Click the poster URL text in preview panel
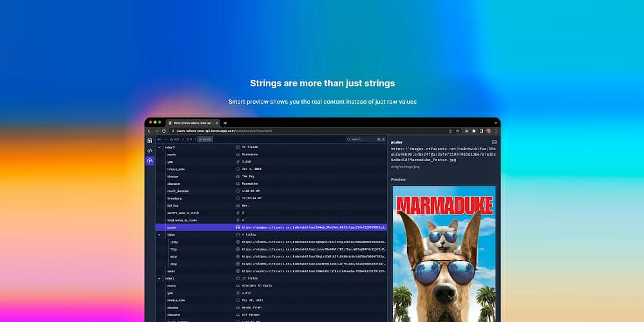644x322 pixels. click(x=444, y=154)
